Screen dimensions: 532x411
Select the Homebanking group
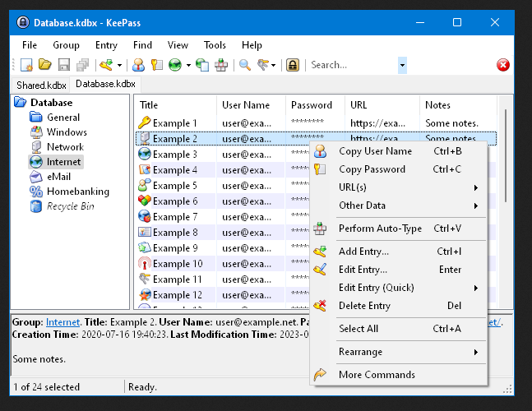point(78,192)
